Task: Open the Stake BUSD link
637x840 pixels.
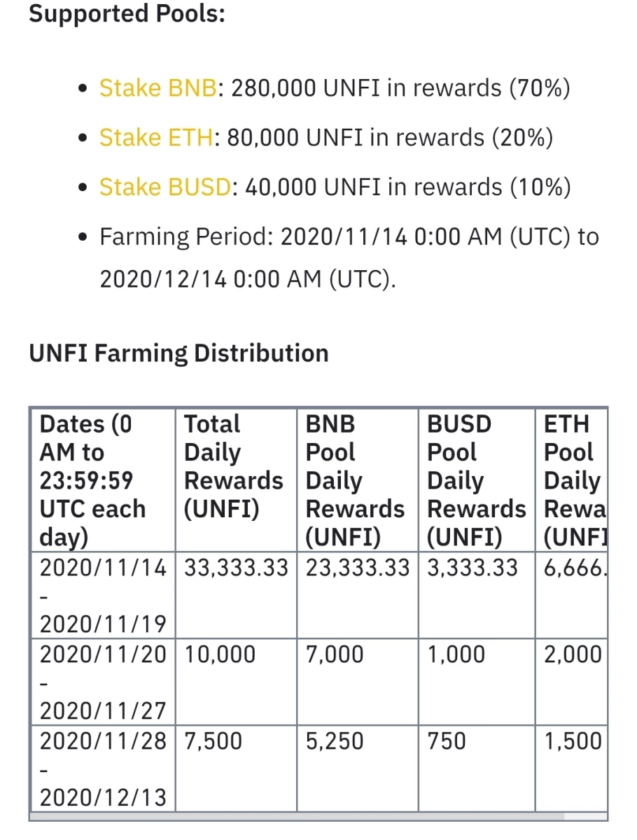Action: coord(164,187)
